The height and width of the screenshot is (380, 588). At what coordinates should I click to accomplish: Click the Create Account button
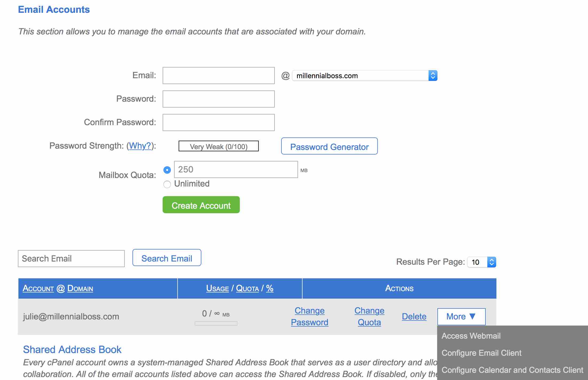pos(201,205)
